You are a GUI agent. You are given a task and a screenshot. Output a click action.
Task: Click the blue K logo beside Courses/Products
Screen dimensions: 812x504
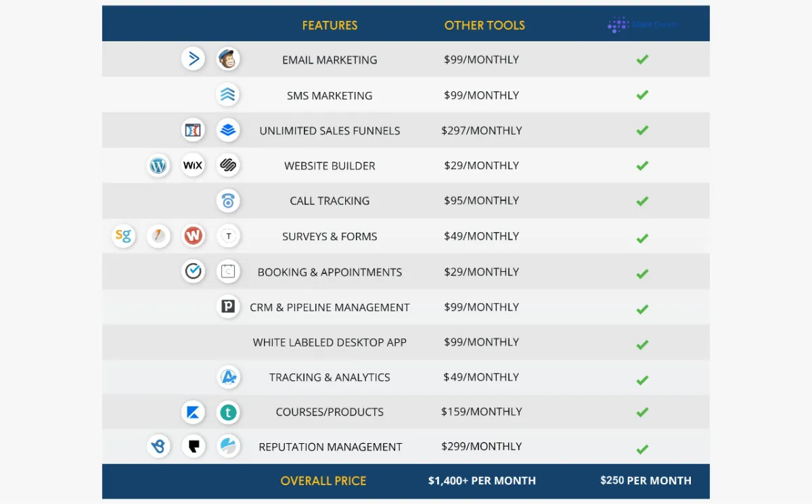coord(194,412)
